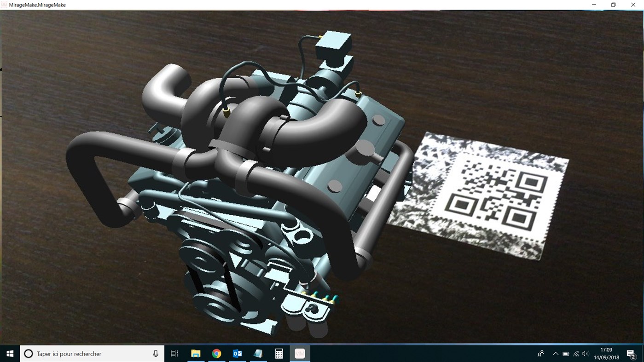Open the Windows Start menu
This screenshot has height=362, width=644.
point(10,354)
